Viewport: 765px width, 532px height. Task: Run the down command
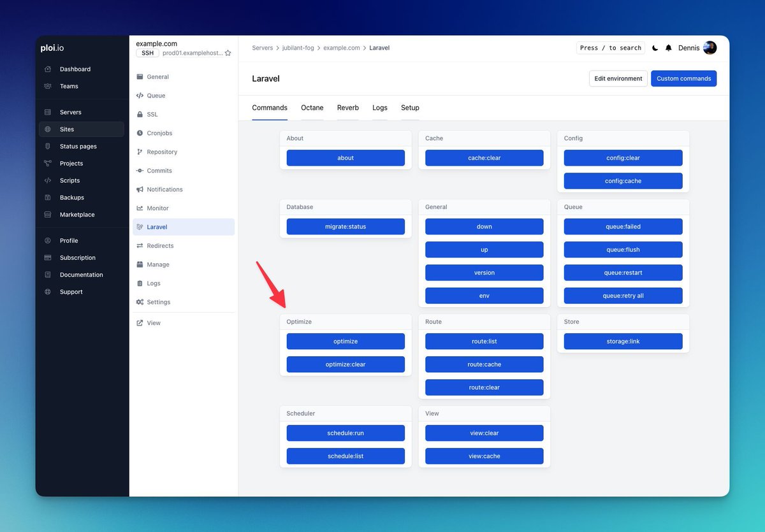(484, 227)
